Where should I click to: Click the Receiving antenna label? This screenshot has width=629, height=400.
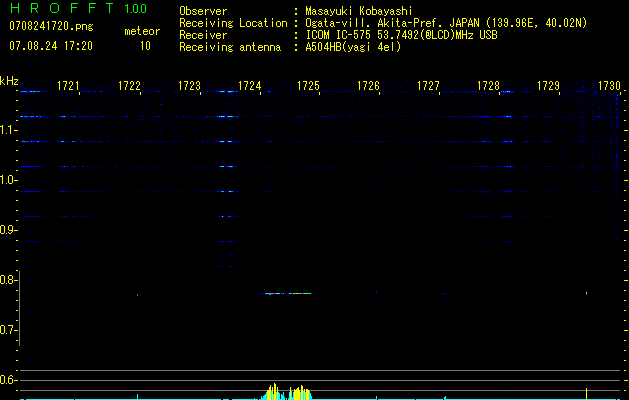(x=230, y=47)
